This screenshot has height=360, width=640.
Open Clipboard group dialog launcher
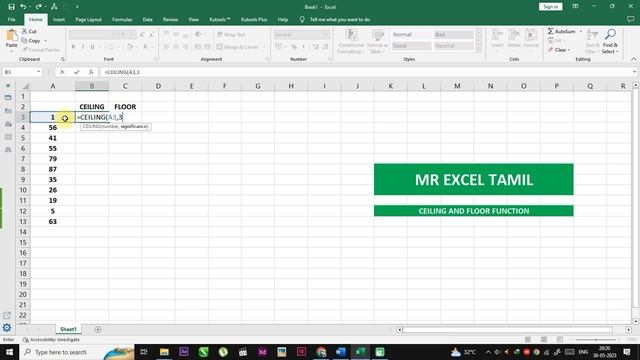62,59
